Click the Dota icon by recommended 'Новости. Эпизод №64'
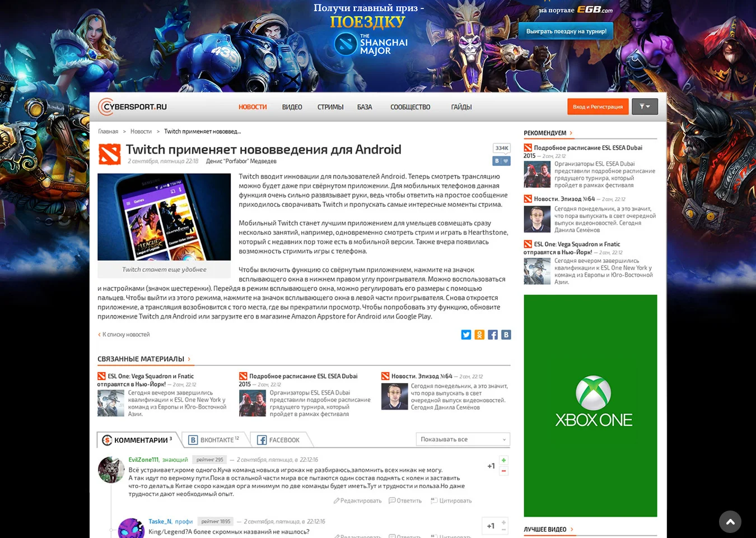This screenshot has width=756, height=538. pyautogui.click(x=528, y=199)
